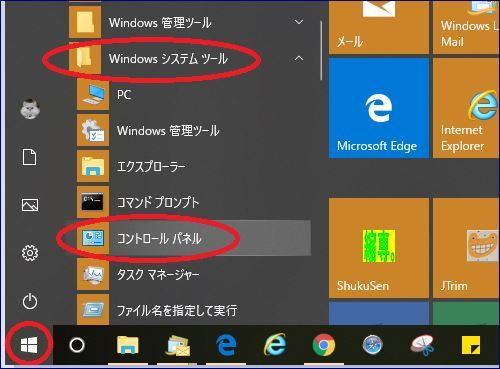Open Internet Explorer from the taskbar

point(275,345)
